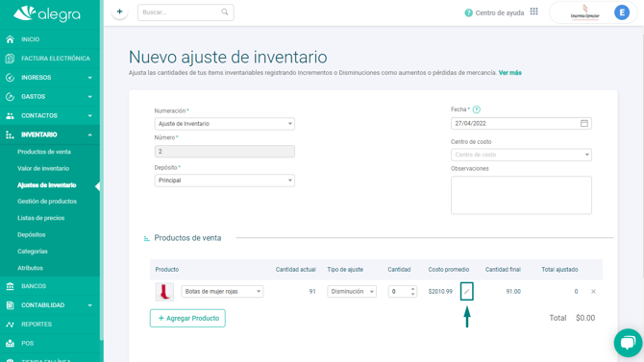Expand the Contactos menu chevron

pos(89,116)
